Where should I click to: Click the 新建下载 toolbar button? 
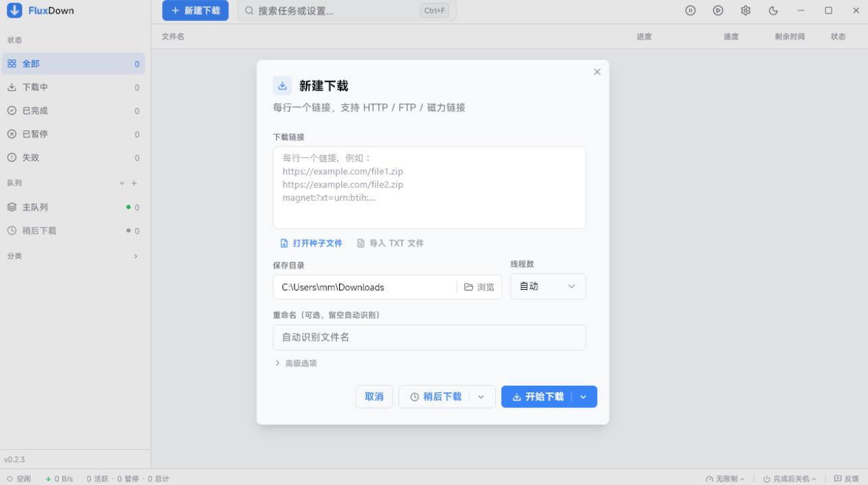(195, 11)
